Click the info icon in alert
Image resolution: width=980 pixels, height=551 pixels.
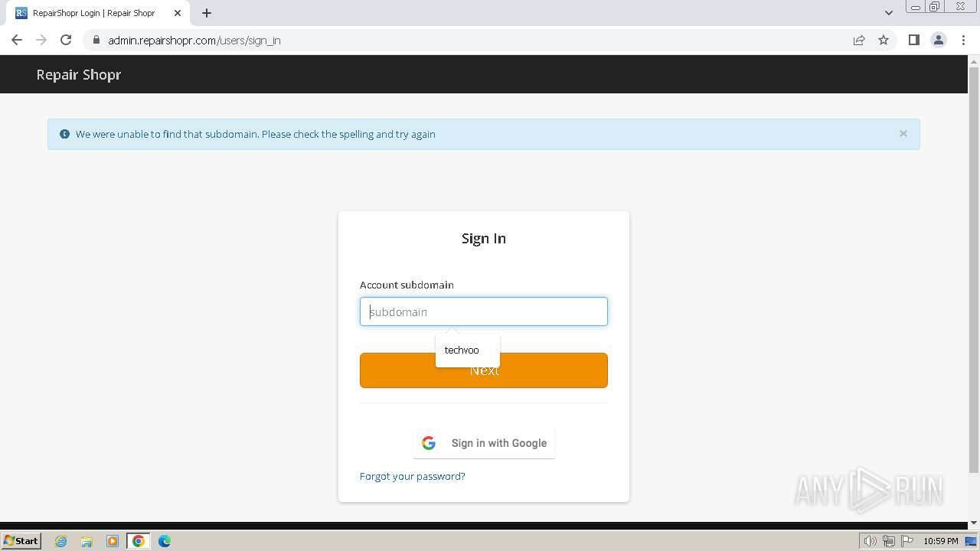tap(64, 134)
